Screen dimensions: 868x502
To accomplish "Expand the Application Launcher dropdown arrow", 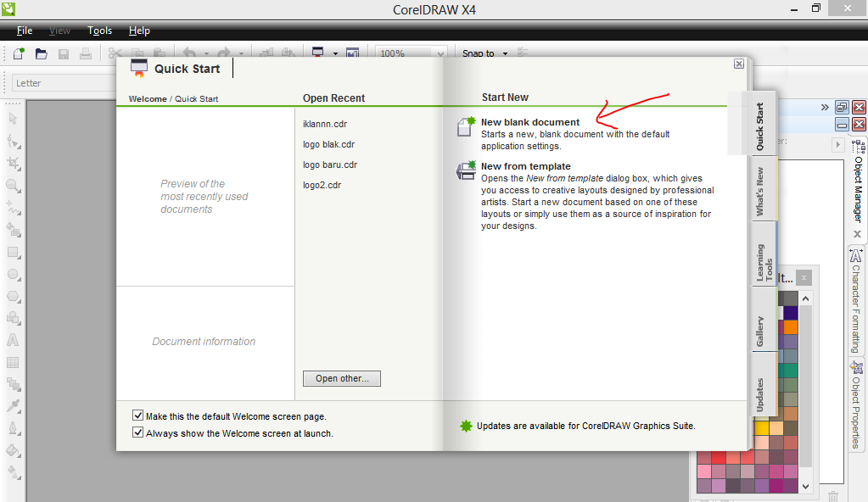I will [x=335, y=53].
